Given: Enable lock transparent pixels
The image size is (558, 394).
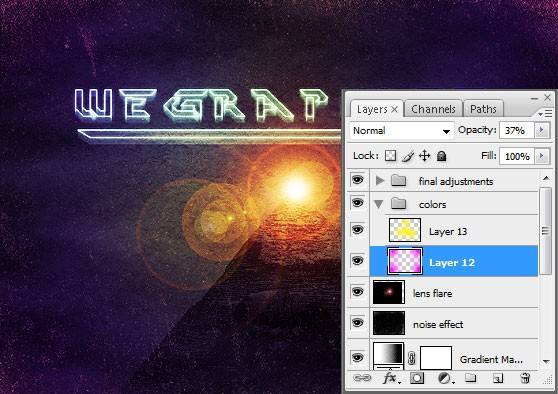Looking at the screenshot, I should (x=390, y=156).
